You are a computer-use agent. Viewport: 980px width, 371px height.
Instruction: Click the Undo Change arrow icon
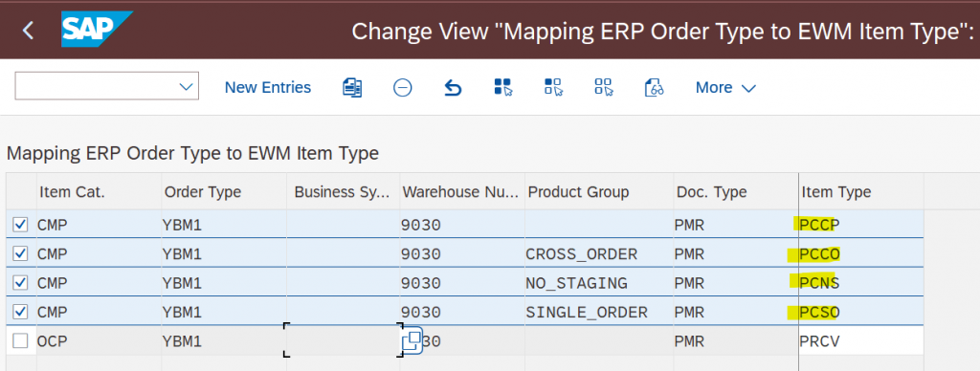[x=453, y=87]
